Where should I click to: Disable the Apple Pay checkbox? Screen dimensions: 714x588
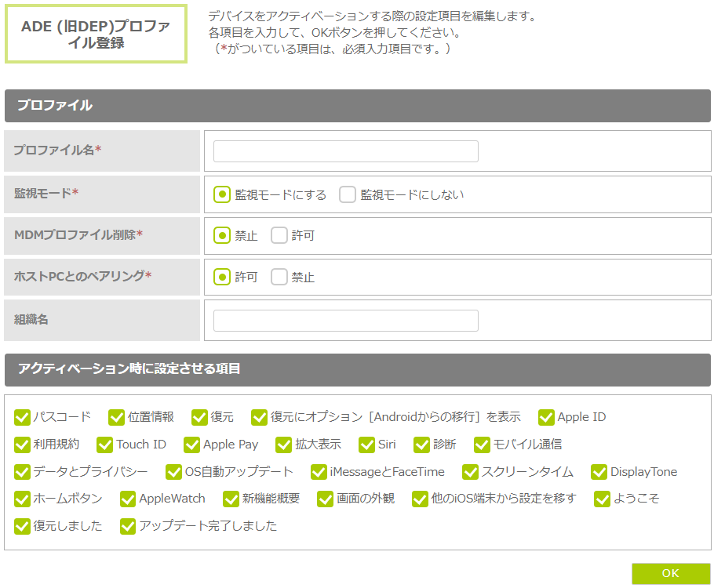192,445
